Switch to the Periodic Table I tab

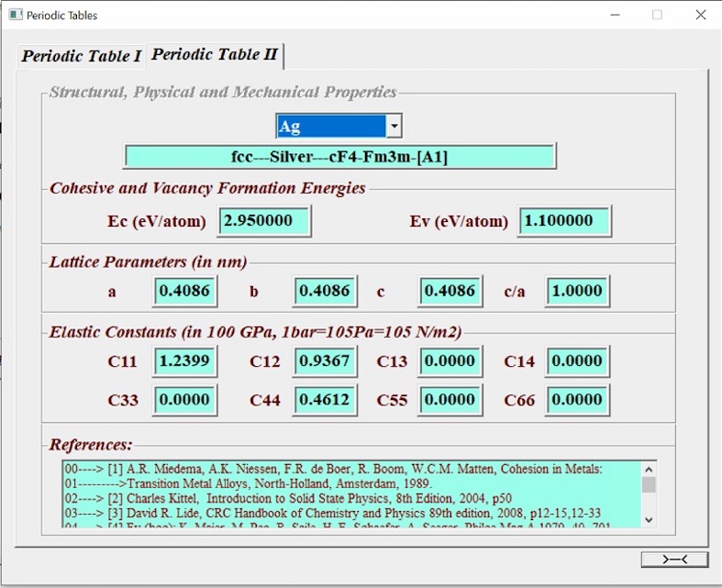(x=82, y=56)
